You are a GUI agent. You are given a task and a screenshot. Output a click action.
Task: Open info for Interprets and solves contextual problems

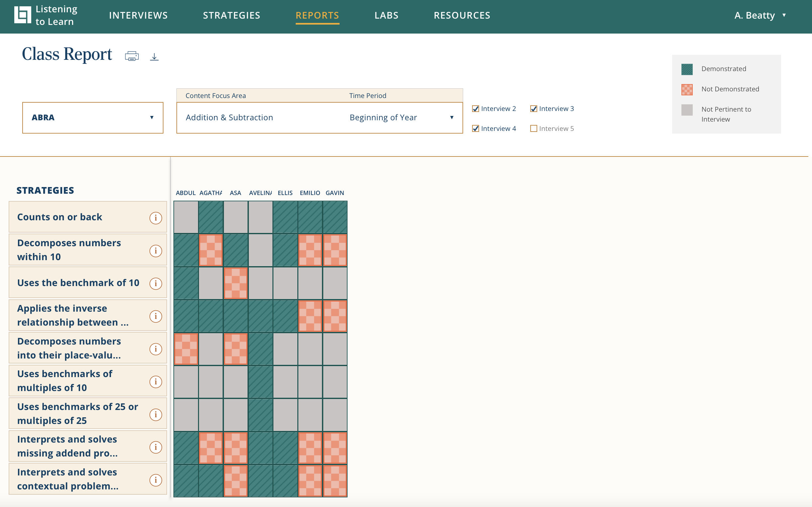point(155,480)
